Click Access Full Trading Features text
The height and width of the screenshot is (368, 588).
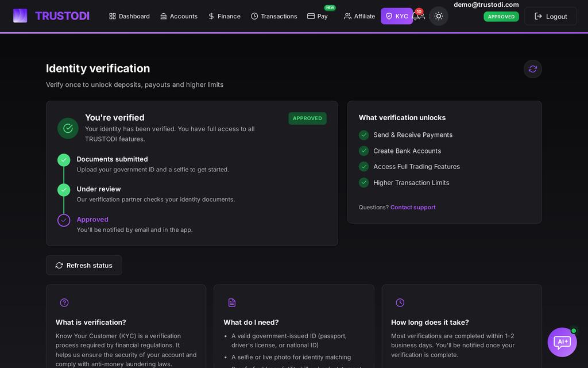(417, 166)
